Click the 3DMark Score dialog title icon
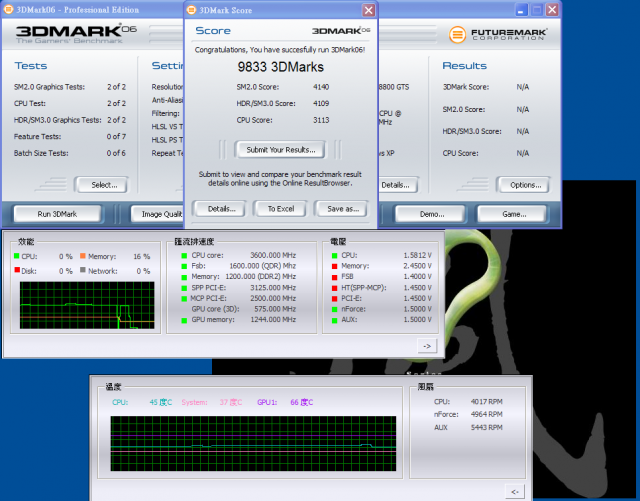The height and width of the screenshot is (501, 640). [191, 10]
